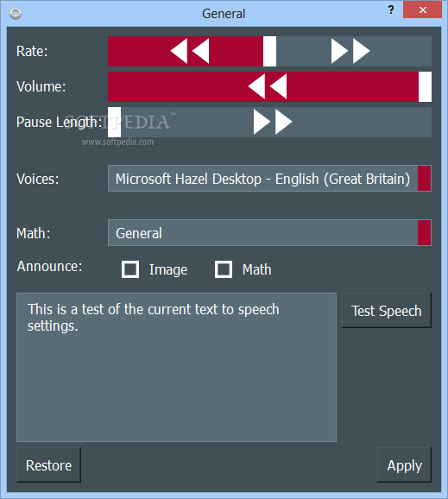
Task: Click the "Volume:" label
Action: [x=41, y=86]
